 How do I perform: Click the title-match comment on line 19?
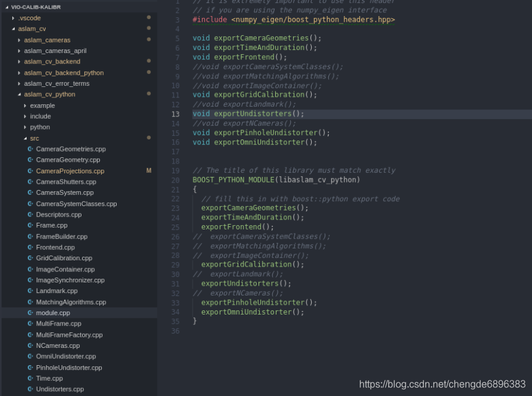tap(294, 170)
